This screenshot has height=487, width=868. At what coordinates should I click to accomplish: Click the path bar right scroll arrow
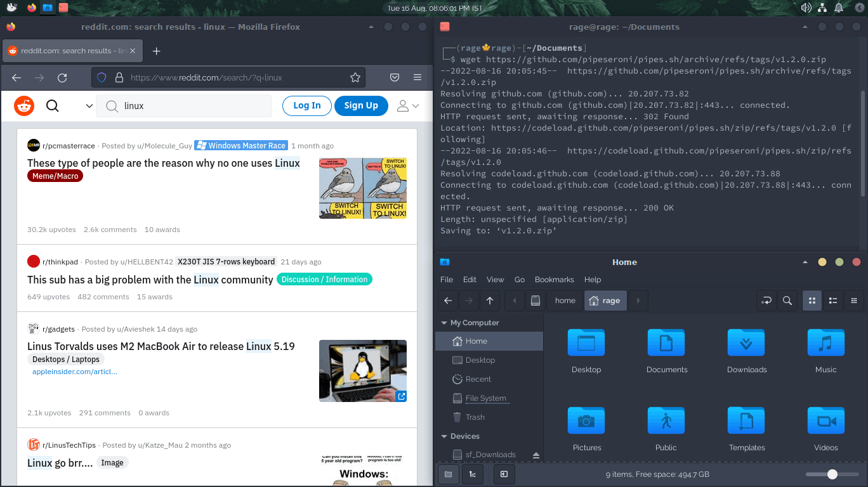point(638,301)
